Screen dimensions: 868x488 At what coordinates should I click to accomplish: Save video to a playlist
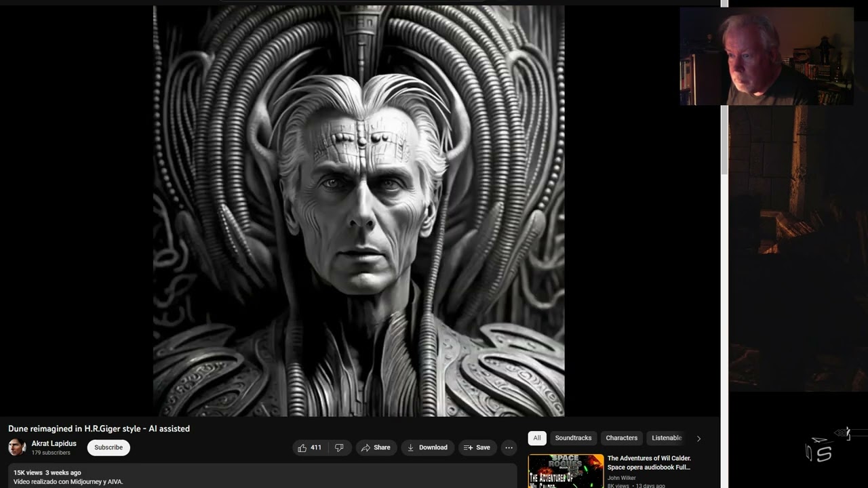tap(477, 447)
